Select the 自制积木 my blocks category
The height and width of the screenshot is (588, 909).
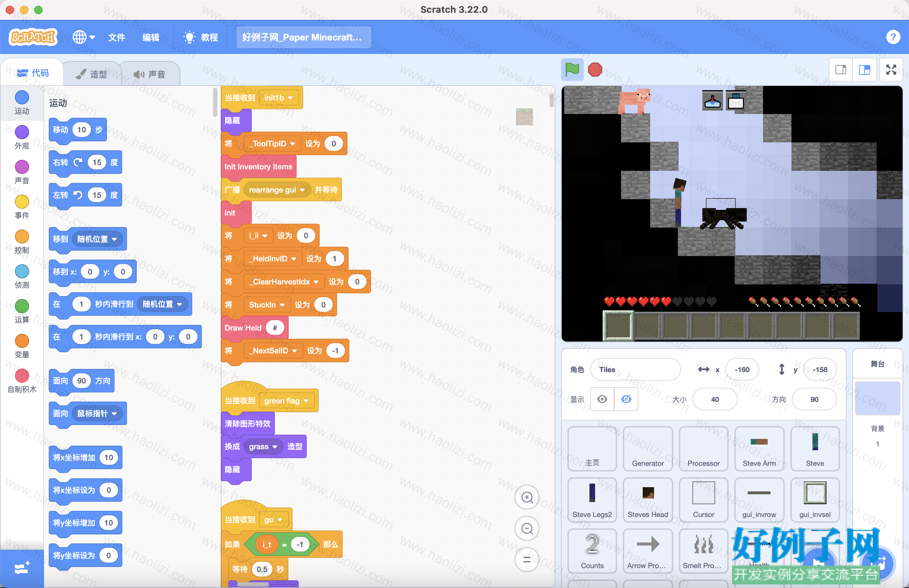coord(22,381)
